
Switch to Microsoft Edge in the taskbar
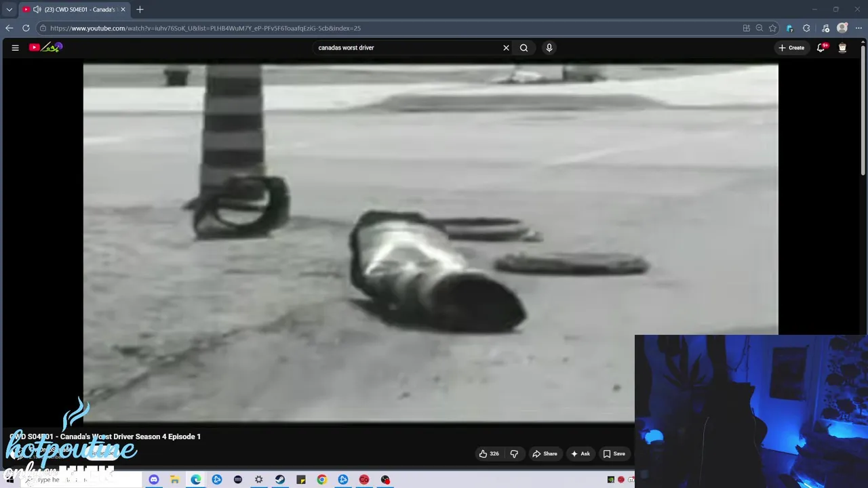tap(195, 479)
